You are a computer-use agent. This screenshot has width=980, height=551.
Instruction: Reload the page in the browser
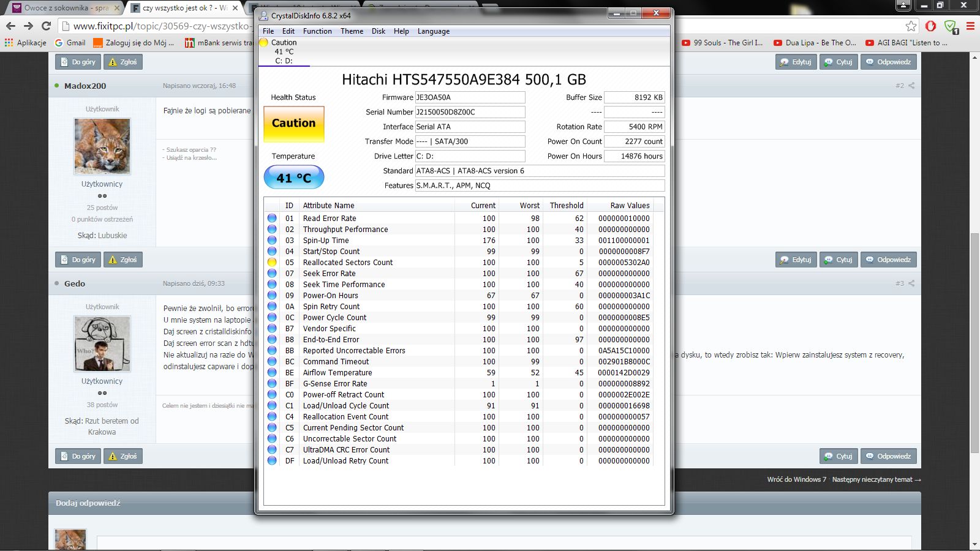(x=46, y=26)
